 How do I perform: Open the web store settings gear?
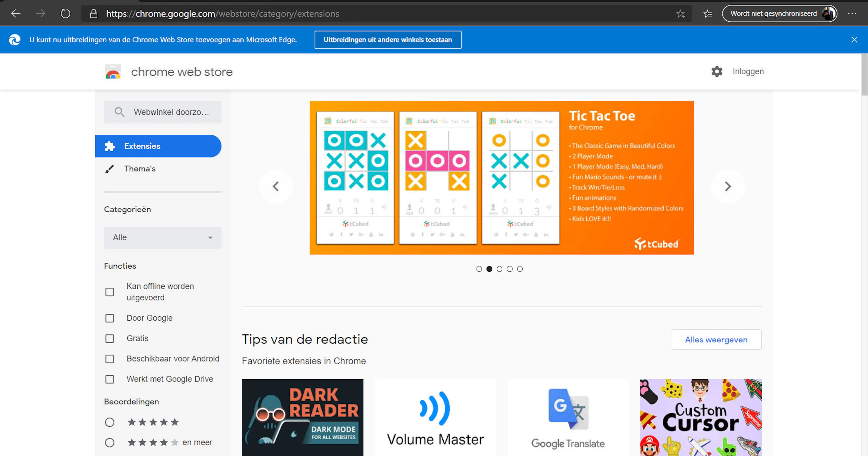click(716, 72)
